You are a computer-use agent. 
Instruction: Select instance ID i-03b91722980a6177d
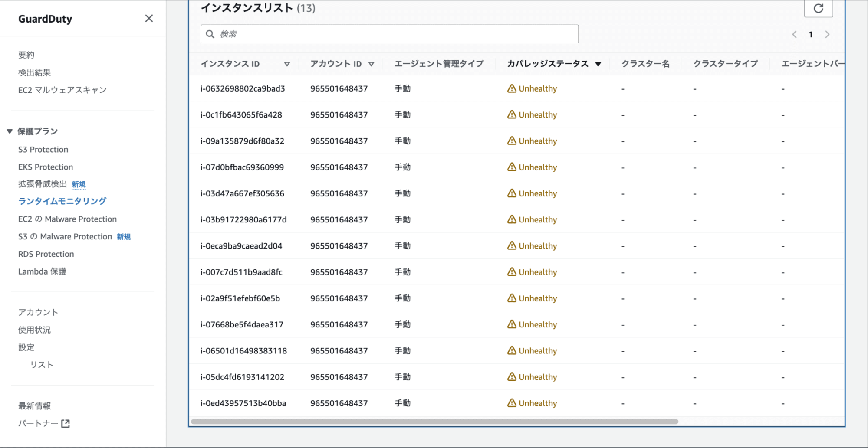243,219
